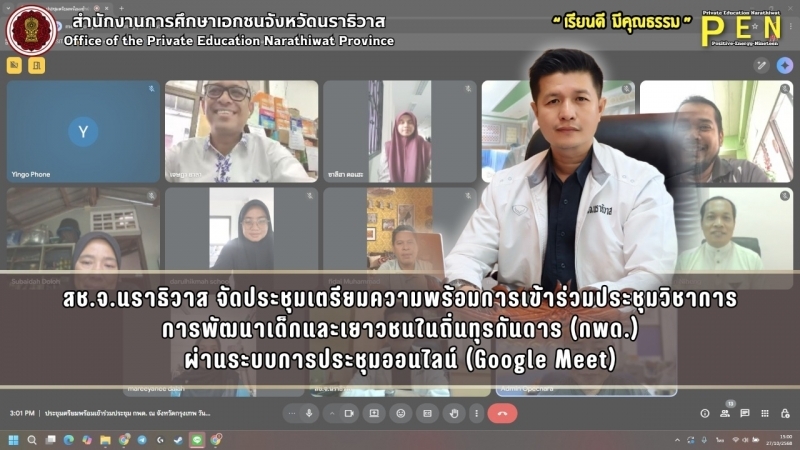
Task: Open tab search dropdown at top left
Action: [8, 8]
